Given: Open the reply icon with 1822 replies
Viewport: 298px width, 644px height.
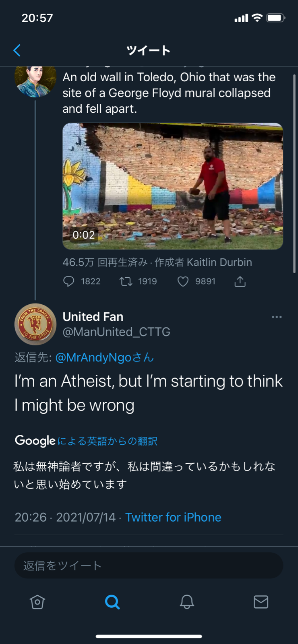Looking at the screenshot, I should tap(69, 281).
